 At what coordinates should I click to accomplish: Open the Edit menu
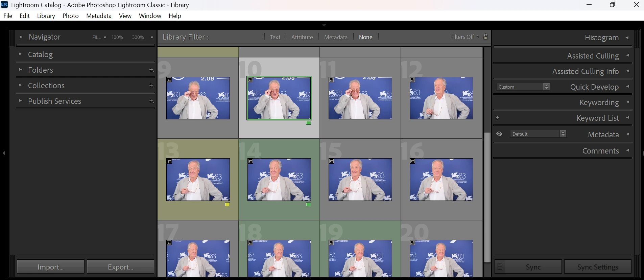pyautogui.click(x=25, y=16)
